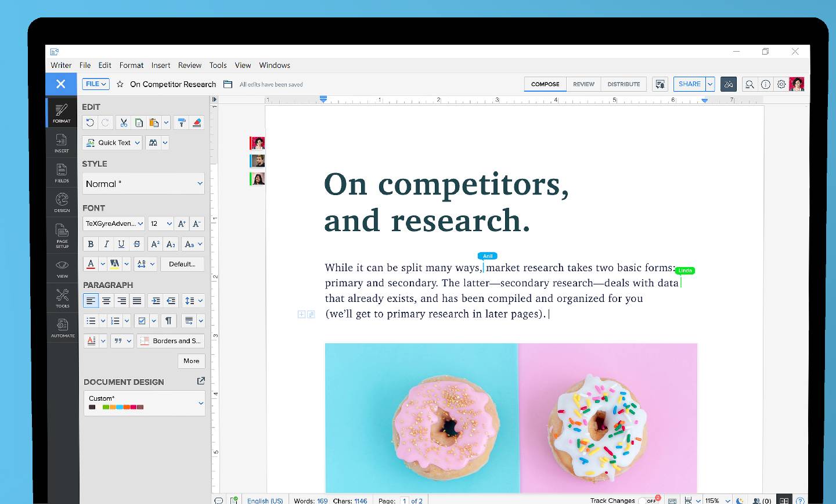Open the Page Setup sidebar panel

coord(62,236)
